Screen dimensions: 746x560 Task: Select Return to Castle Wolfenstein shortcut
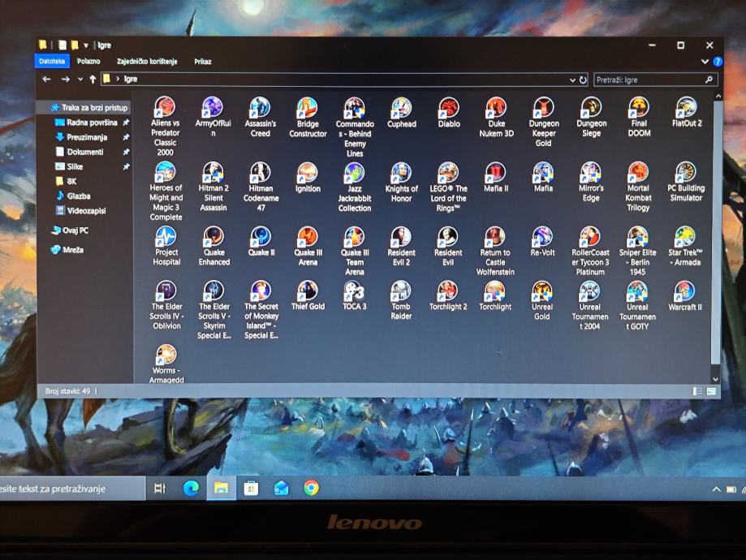pos(495,251)
